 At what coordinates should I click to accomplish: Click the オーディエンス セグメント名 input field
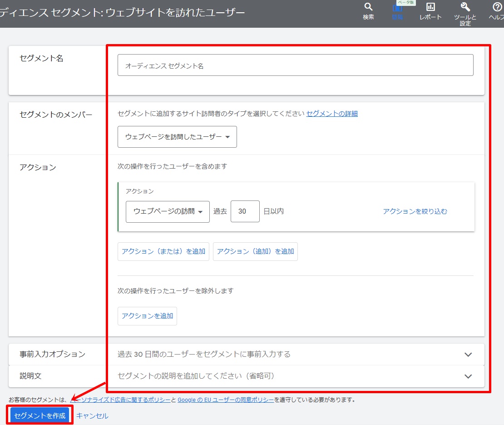[295, 65]
